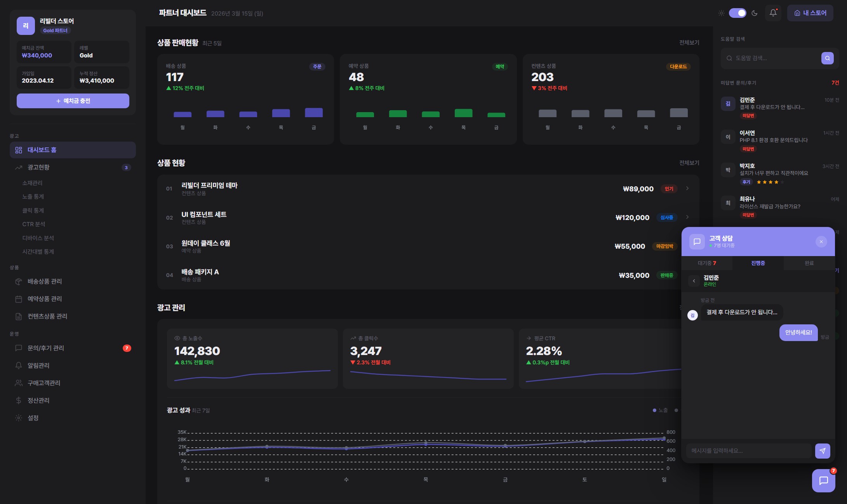This screenshot has height=504, width=847.
Task: Open 전체보기 link for 상품 판매현황
Action: 689,43
